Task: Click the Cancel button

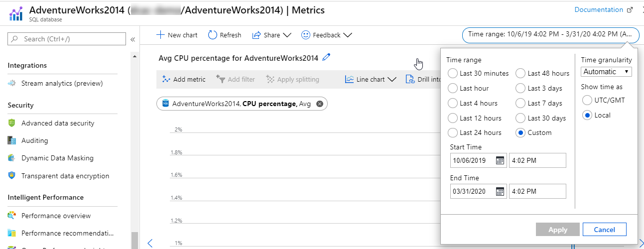Action: tap(604, 230)
